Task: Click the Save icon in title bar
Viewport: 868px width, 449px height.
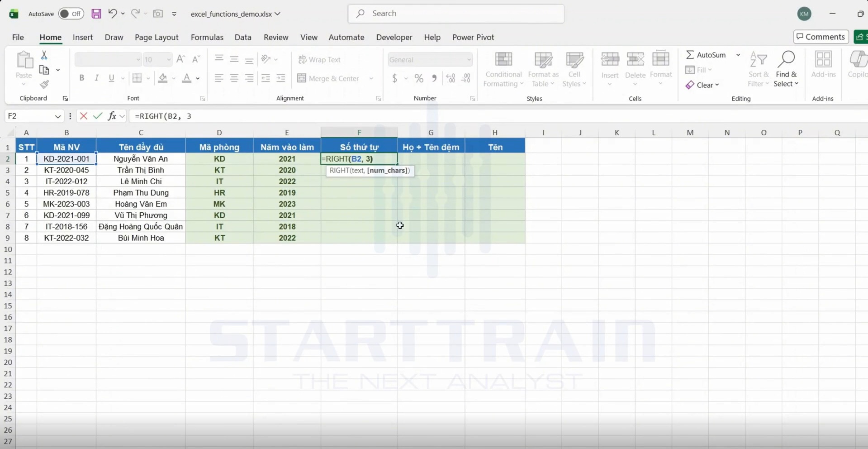Action: (96, 14)
